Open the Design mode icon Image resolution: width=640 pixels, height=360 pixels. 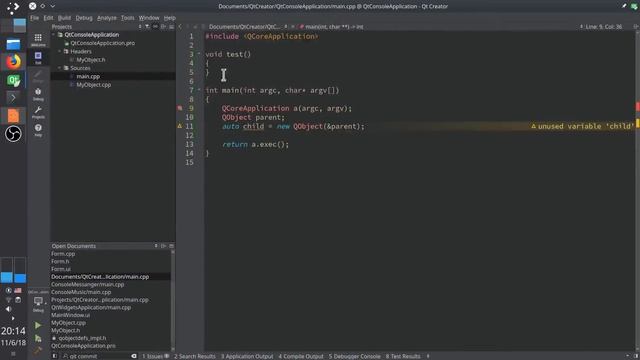(x=38, y=76)
